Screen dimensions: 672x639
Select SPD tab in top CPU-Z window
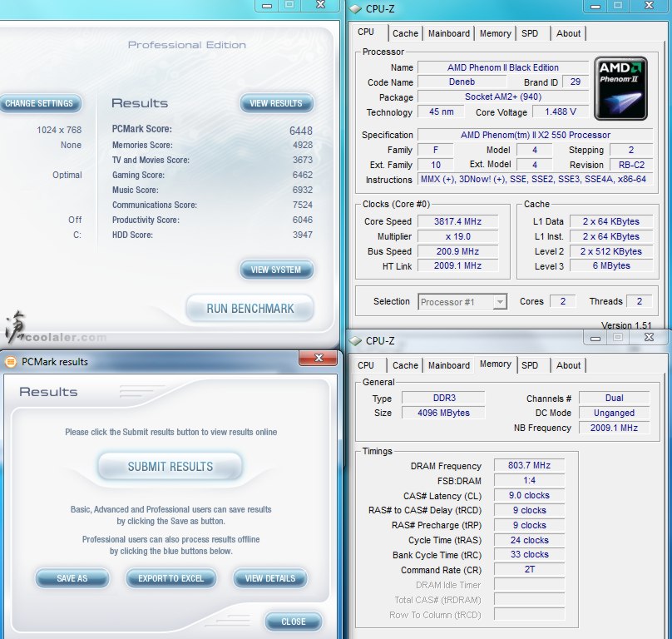pyautogui.click(x=530, y=33)
